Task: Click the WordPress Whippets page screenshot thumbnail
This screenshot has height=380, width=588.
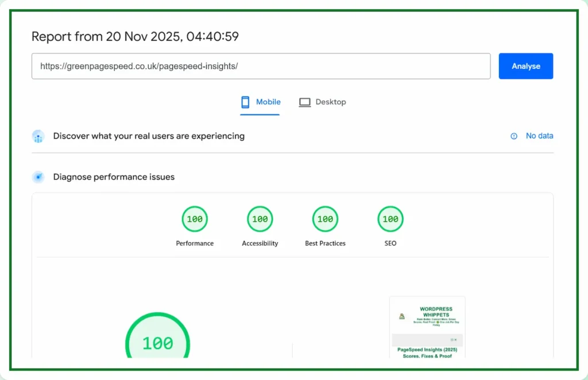Action: [427, 327]
